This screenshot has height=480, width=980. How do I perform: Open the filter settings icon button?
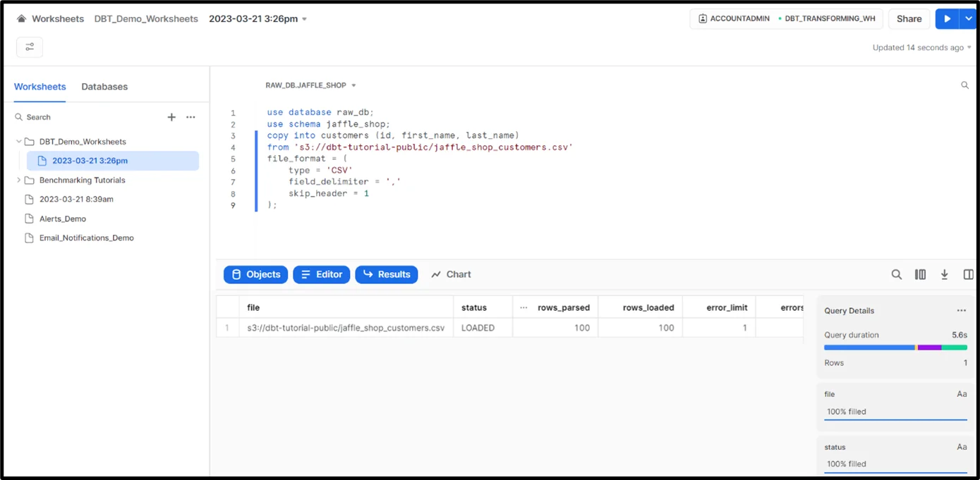[30, 47]
